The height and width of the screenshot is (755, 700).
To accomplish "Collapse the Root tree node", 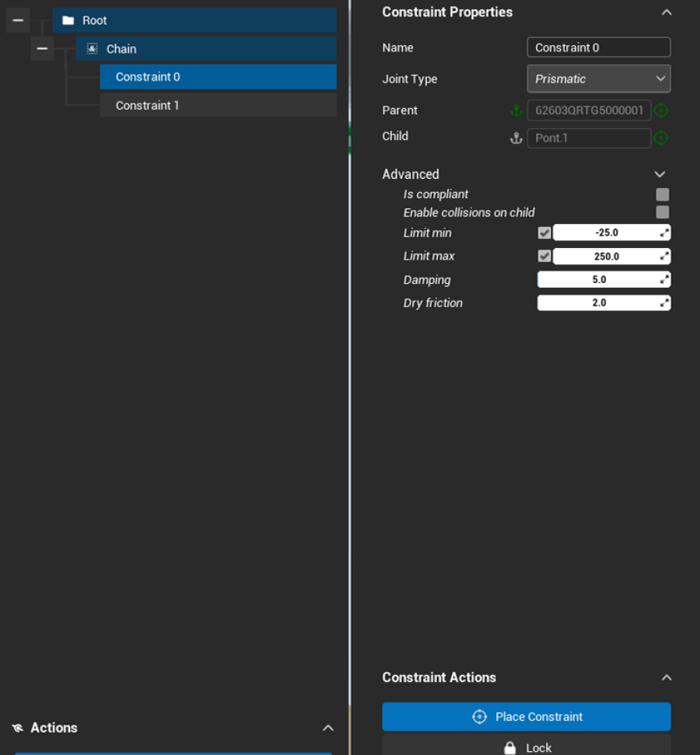I will coord(18,20).
